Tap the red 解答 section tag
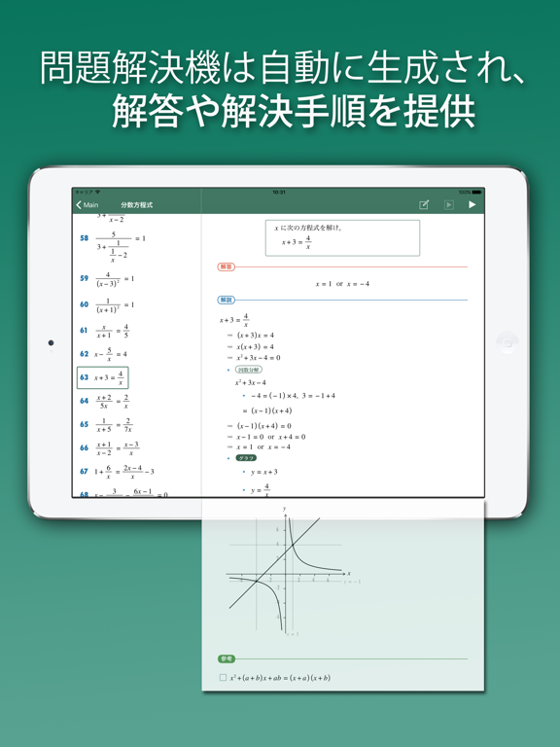Image resolution: width=560 pixels, height=747 pixels. pos(227,267)
